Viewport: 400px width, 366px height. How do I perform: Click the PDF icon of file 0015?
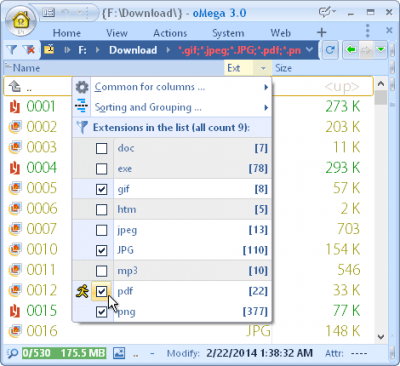(15, 311)
